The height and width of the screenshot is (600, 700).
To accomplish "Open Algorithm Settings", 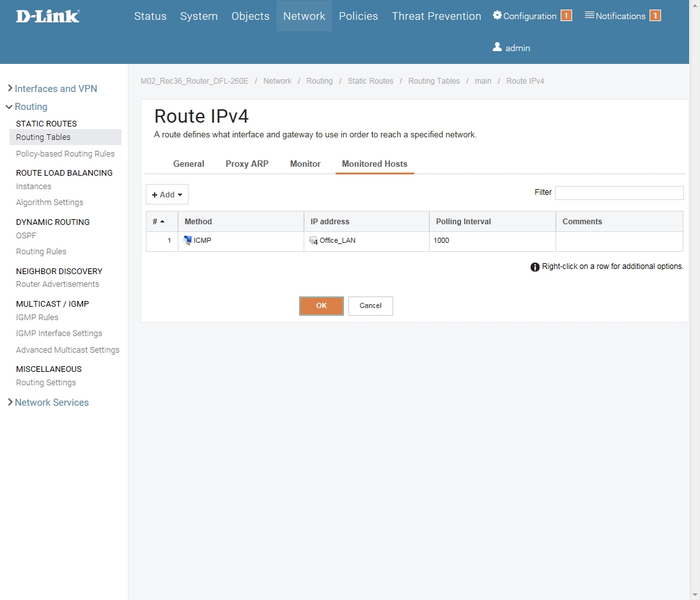I will 50,202.
